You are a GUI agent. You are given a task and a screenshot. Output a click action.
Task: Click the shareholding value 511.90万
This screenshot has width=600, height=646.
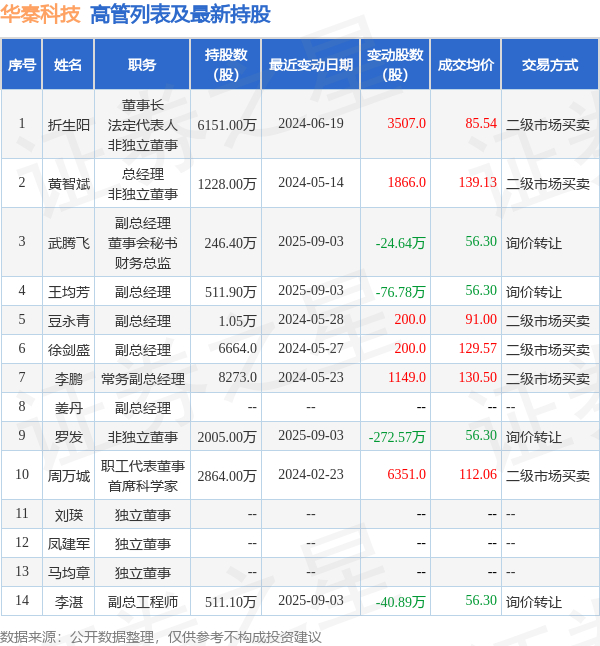tap(230, 292)
